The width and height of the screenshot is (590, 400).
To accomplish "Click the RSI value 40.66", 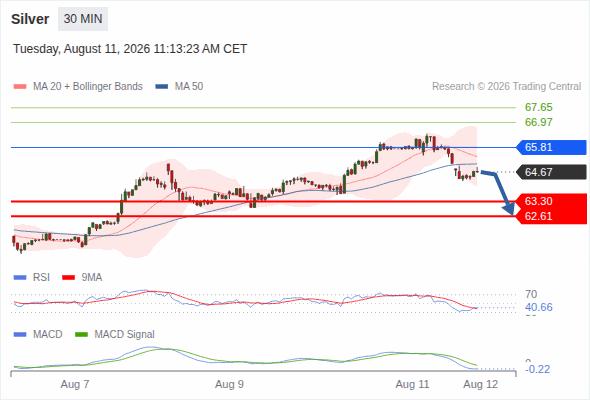I will [x=538, y=307].
